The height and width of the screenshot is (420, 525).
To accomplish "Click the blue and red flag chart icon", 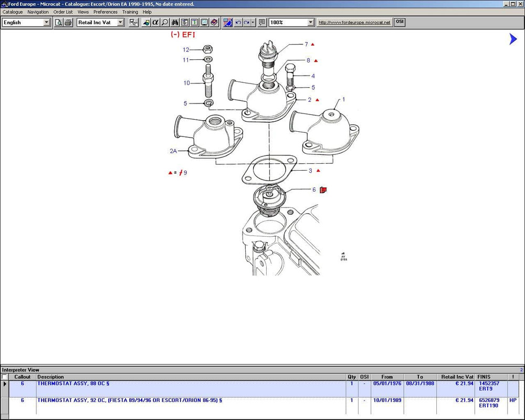I will click(228, 23).
